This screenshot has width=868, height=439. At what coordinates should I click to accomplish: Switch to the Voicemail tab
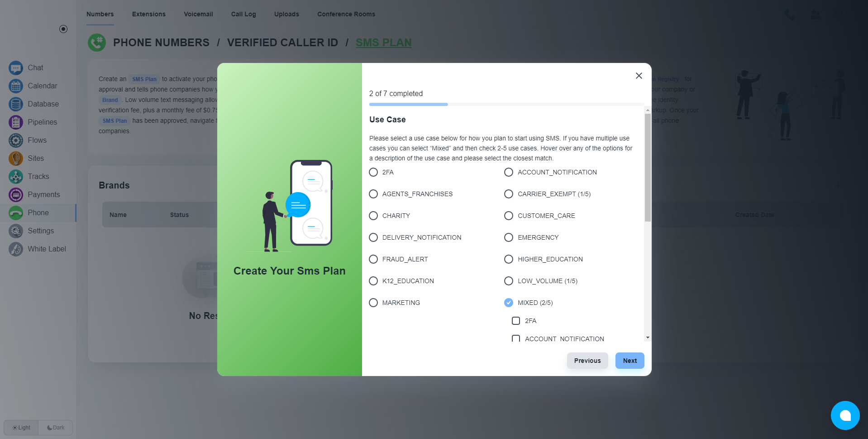198,14
